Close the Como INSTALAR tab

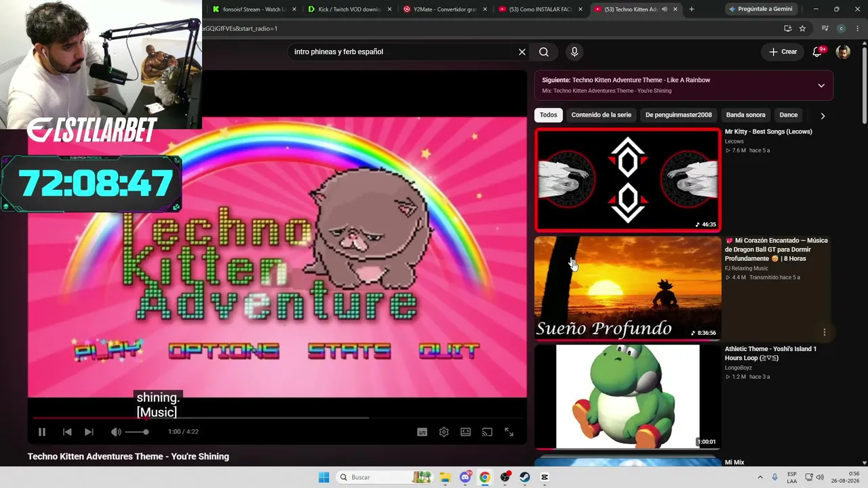click(580, 9)
